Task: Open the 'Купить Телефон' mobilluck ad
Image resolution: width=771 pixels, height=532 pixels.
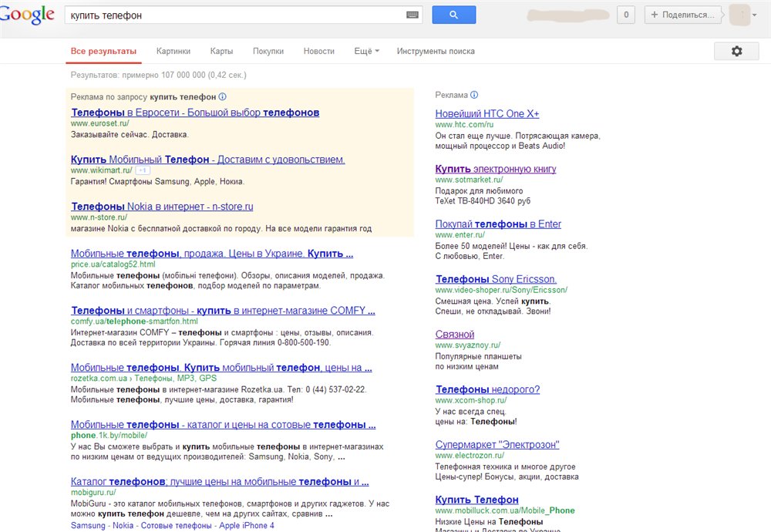Action: click(x=477, y=500)
